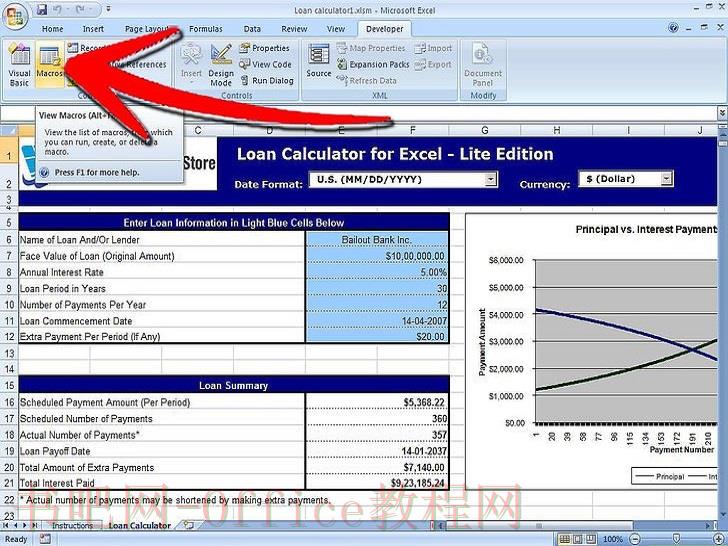Viewport: 728px width, 546px height.
Task: Click XML Import
Action: tap(433, 48)
